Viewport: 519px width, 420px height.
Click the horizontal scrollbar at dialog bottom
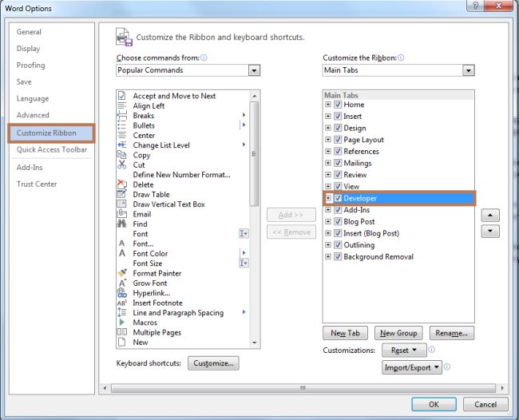(x=303, y=387)
